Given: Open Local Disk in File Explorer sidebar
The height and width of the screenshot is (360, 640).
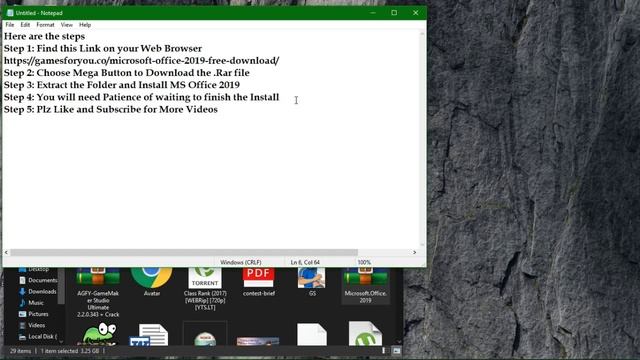Looking at the screenshot, I should [38, 336].
